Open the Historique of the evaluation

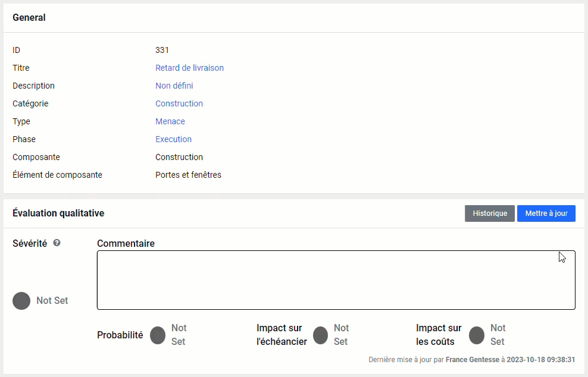[x=490, y=213]
